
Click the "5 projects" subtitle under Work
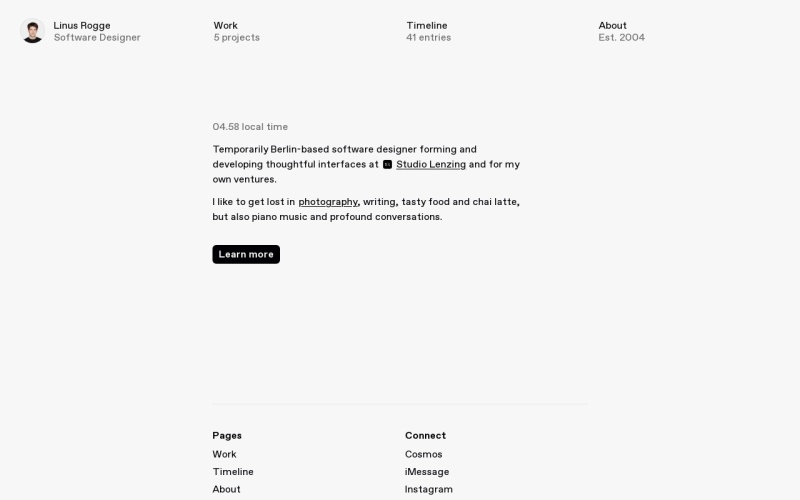236,38
